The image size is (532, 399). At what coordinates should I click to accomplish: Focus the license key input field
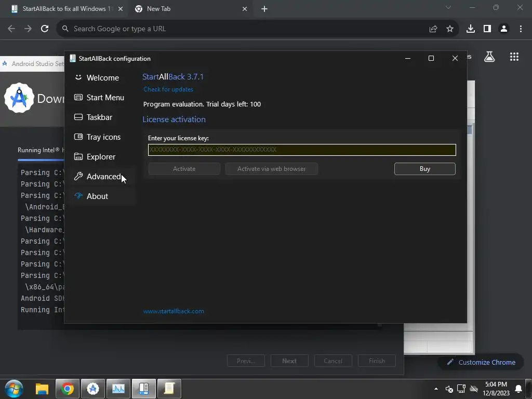coord(302,150)
